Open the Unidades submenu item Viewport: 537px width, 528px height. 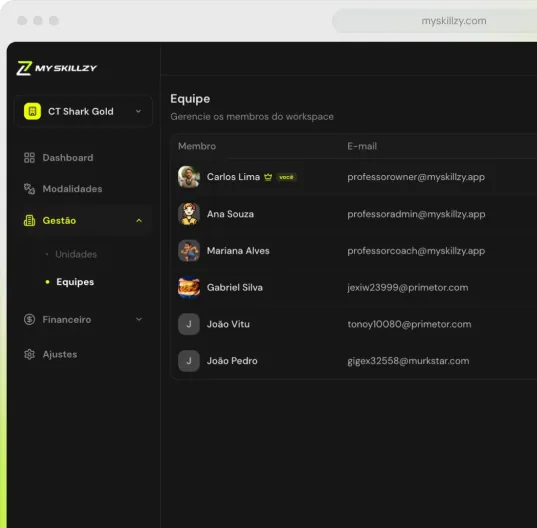[76, 254]
